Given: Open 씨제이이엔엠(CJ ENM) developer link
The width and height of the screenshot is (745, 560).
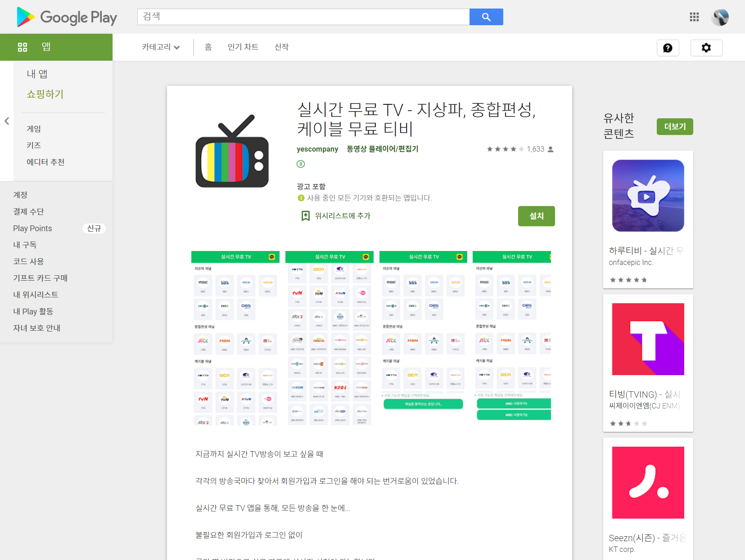Looking at the screenshot, I should (644, 406).
